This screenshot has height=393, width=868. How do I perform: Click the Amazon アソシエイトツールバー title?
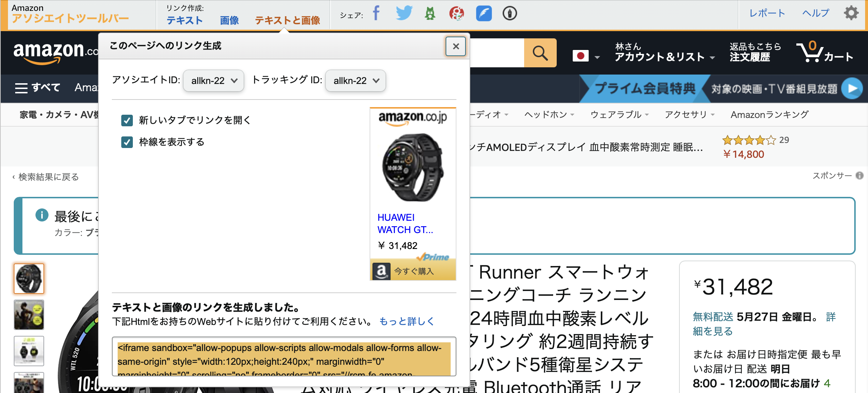[70, 14]
